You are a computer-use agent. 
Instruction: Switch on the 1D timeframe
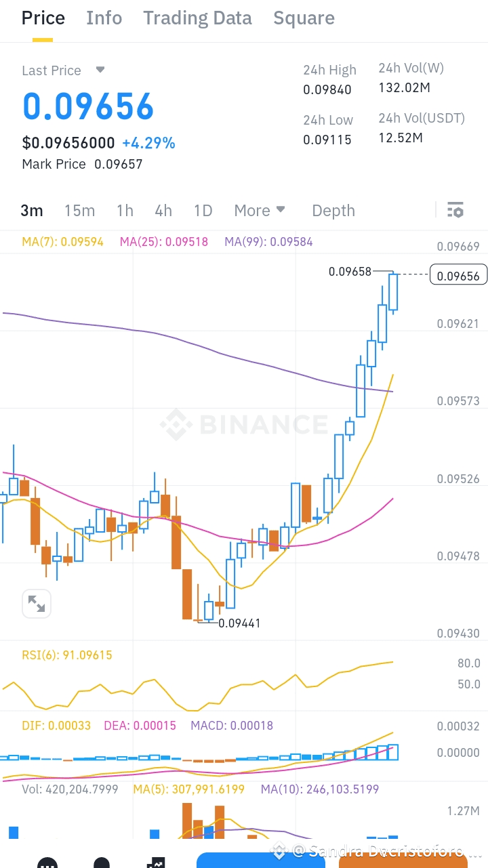coord(203,210)
